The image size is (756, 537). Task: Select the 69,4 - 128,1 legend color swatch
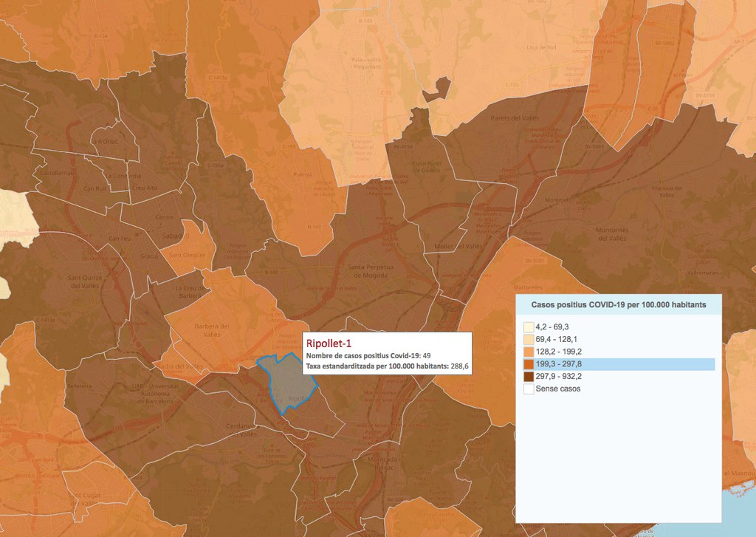[529, 339]
